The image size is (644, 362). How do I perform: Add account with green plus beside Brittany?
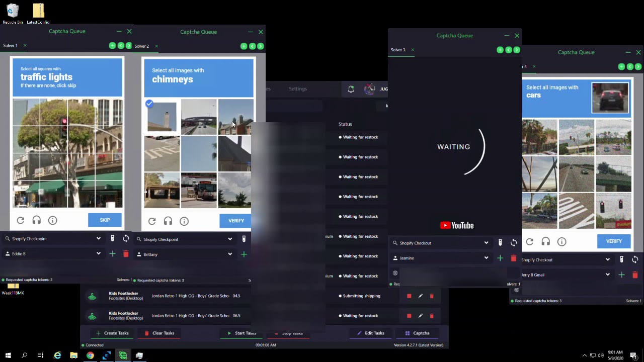tap(244, 254)
